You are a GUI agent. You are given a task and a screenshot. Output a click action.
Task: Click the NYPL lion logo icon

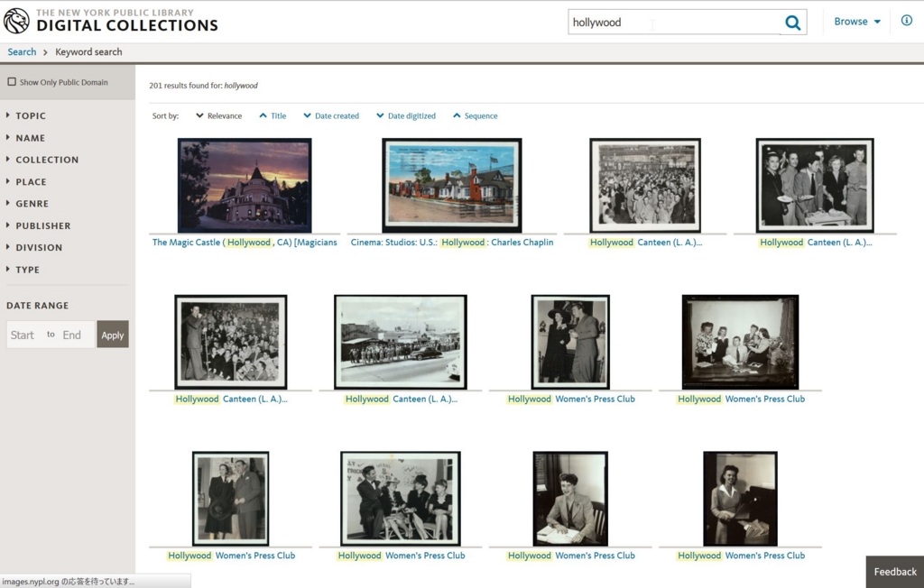pyautogui.click(x=16, y=22)
